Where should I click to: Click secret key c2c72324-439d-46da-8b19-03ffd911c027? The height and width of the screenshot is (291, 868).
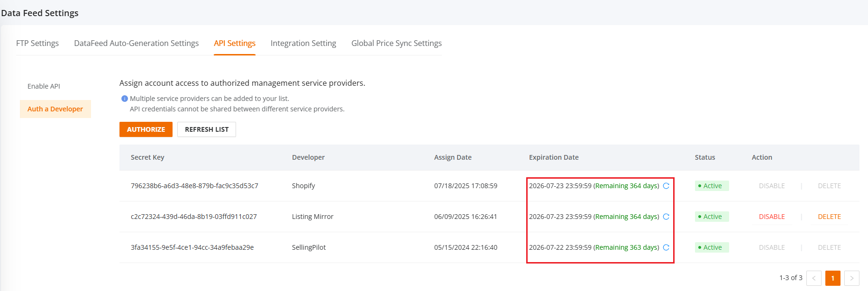click(194, 217)
